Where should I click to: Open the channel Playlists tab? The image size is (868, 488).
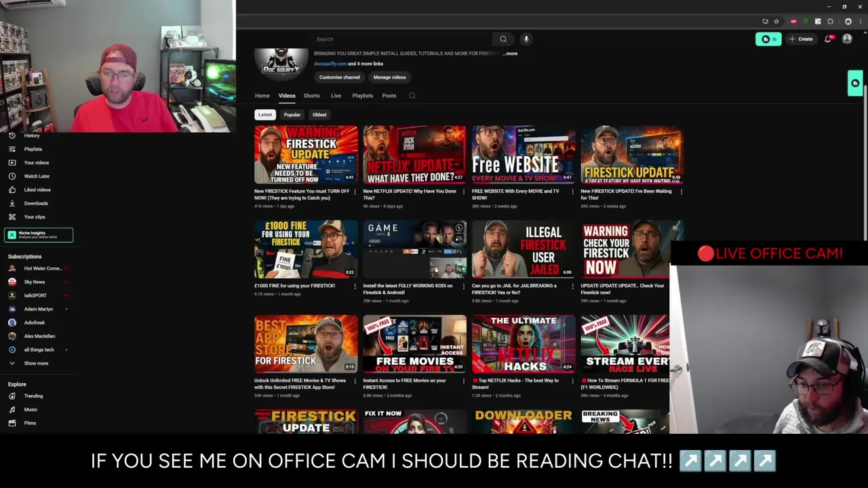point(362,96)
